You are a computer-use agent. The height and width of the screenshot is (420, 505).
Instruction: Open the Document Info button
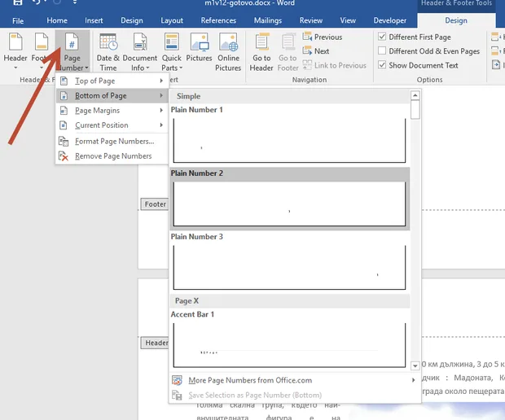pyautogui.click(x=140, y=51)
